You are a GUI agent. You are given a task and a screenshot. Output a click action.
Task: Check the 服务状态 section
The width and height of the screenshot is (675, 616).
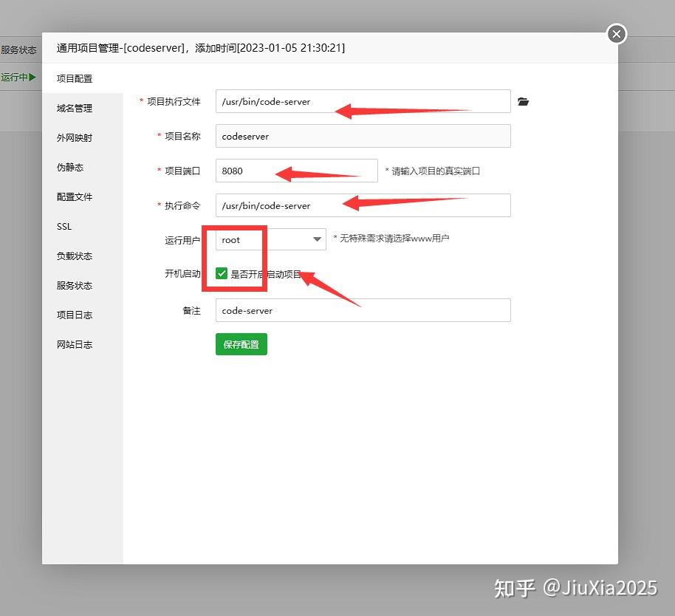[x=74, y=286]
